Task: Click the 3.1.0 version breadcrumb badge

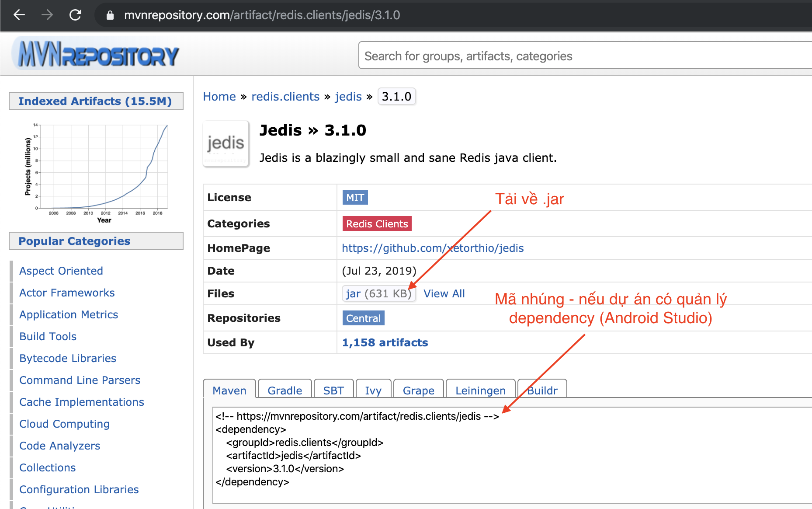Action: coord(396,97)
